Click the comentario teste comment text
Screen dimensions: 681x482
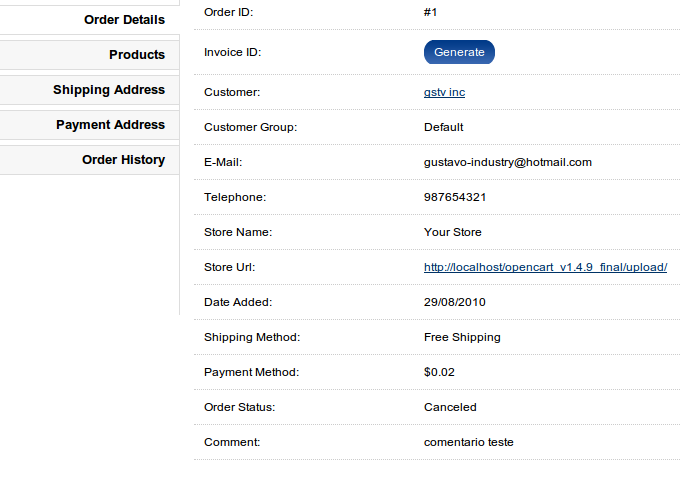[469, 442]
